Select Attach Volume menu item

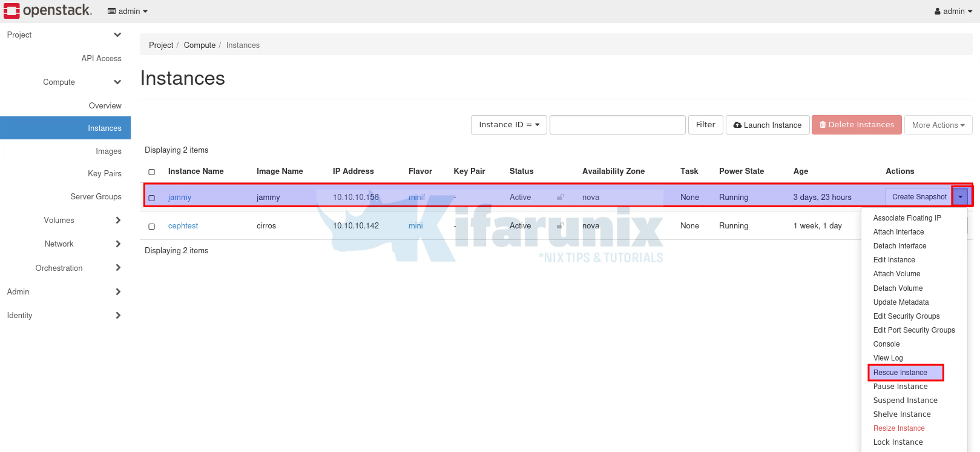(896, 274)
